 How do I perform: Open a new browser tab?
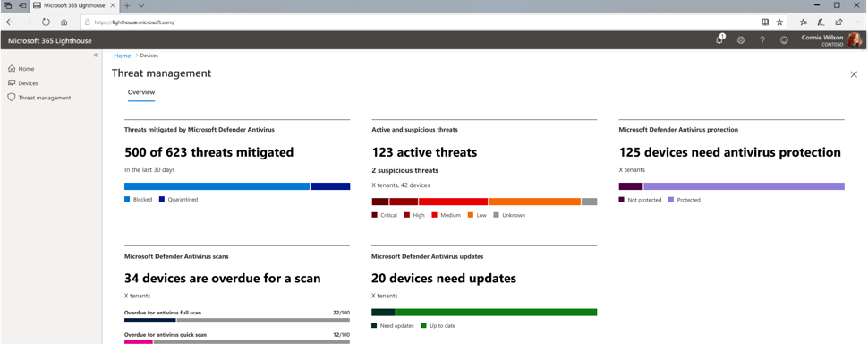127,5
